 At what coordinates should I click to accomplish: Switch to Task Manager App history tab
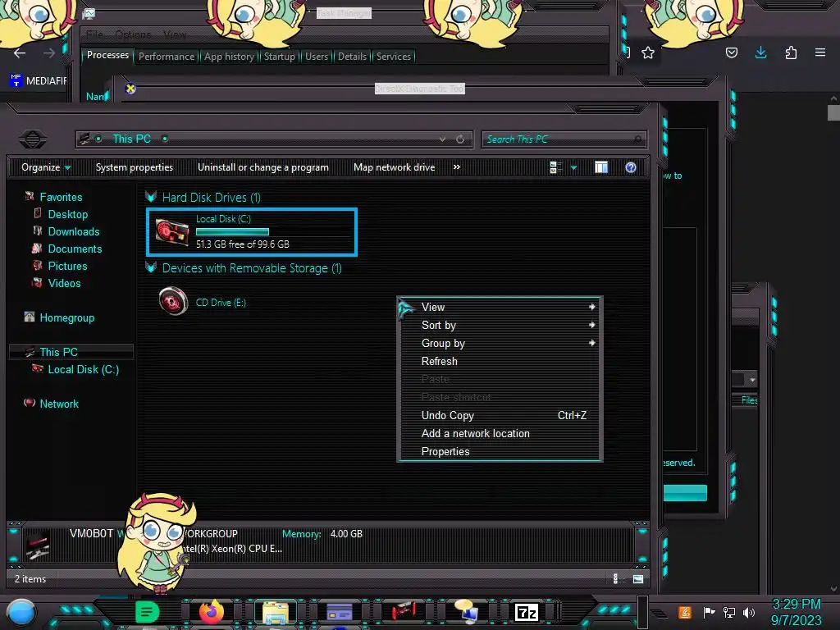[x=230, y=57]
